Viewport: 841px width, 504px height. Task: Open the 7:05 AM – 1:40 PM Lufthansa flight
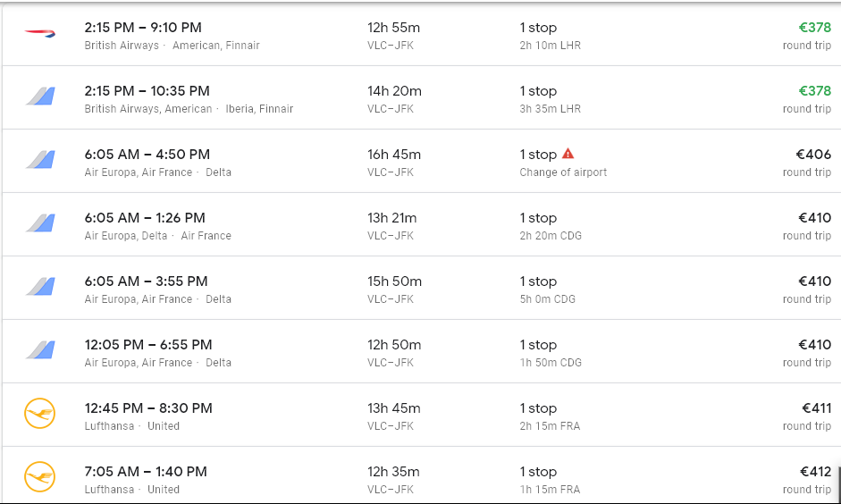click(x=146, y=472)
